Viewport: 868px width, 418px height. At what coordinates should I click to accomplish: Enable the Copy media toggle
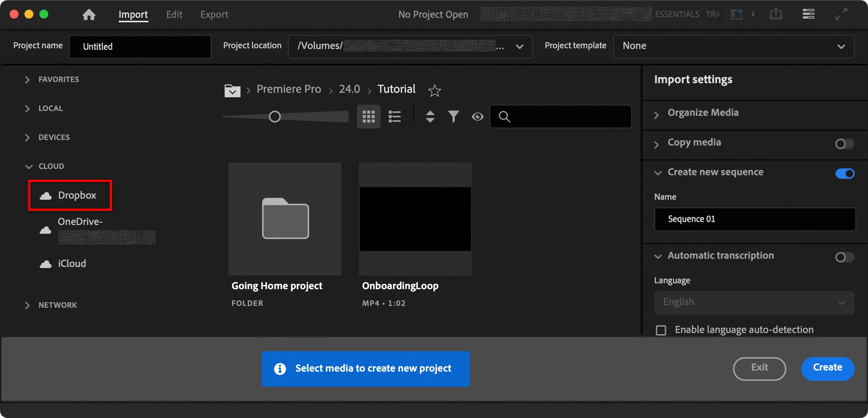[844, 144]
